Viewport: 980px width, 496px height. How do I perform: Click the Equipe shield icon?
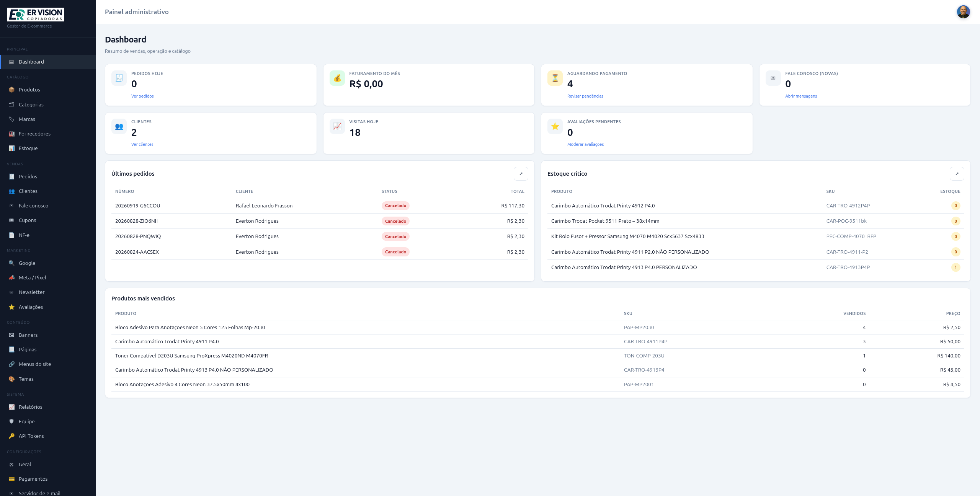[x=11, y=421]
